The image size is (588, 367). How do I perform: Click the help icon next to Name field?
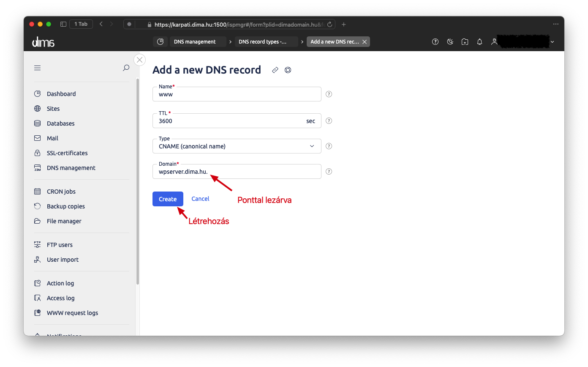pyautogui.click(x=329, y=94)
